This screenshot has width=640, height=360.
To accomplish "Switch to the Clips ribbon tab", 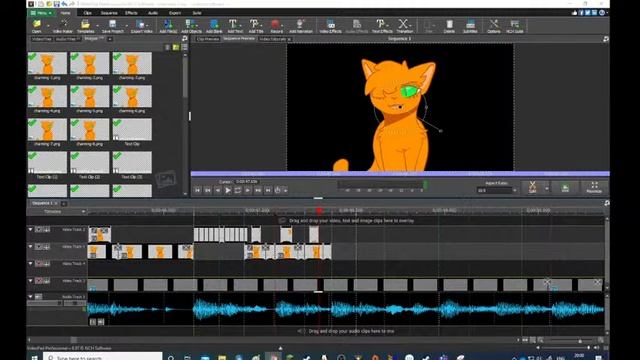I will click(88, 13).
